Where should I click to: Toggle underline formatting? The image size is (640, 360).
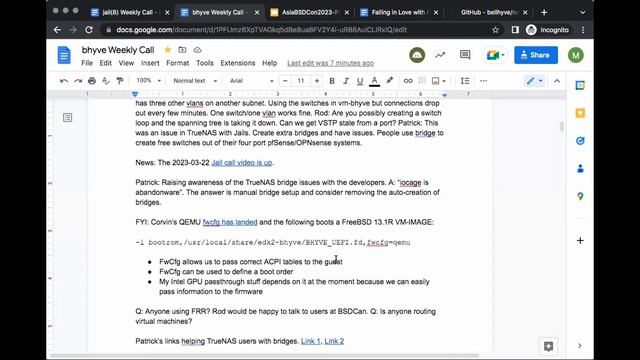point(360,81)
